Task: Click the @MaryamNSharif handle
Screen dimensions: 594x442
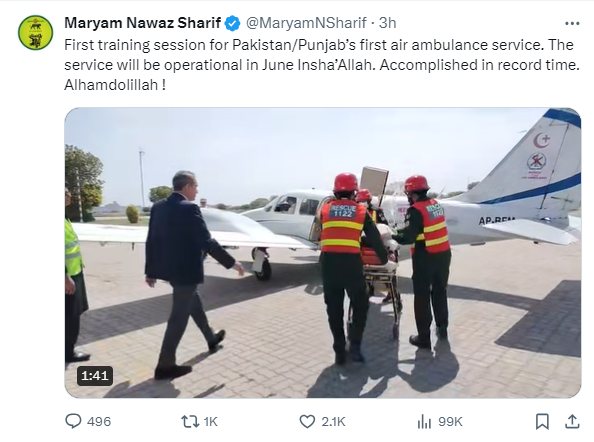Action: [x=306, y=23]
